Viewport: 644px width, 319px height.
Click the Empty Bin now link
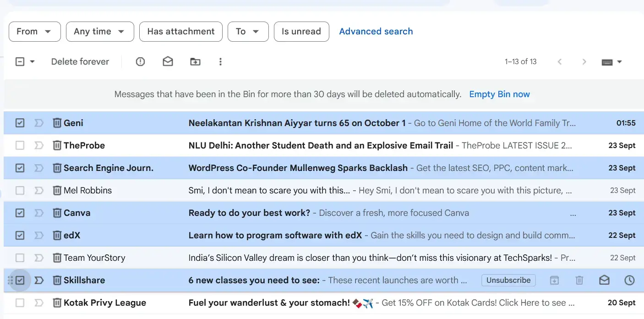pyautogui.click(x=500, y=94)
